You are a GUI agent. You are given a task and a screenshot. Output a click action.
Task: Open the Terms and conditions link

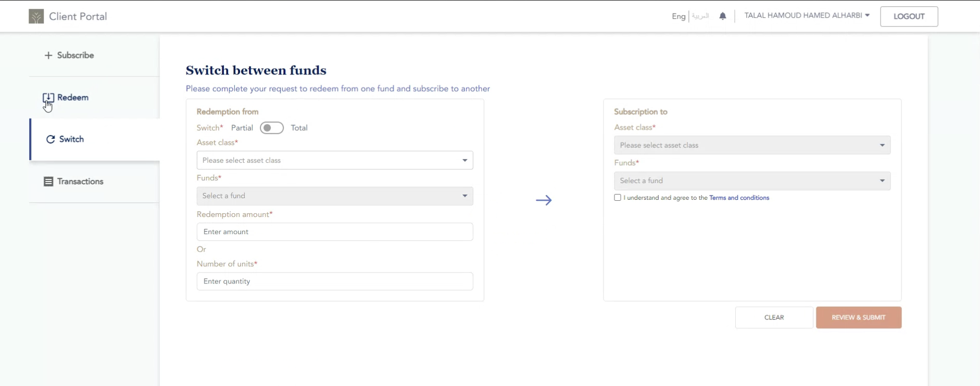point(739,198)
